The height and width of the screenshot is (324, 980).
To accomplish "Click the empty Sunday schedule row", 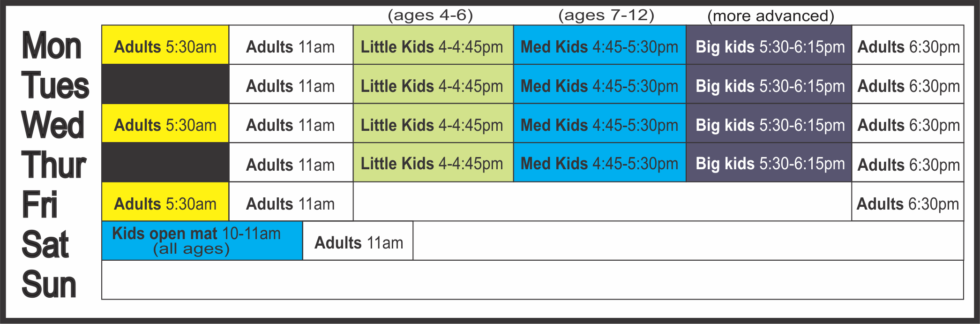I will tap(532, 280).
